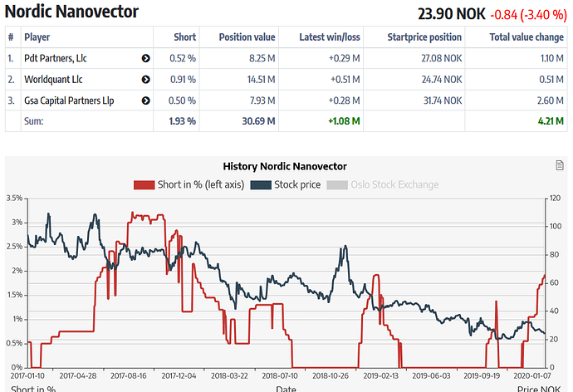Click the 2019-06-03 date axis label
Screen dimensions: 573x392
[x=431, y=376]
